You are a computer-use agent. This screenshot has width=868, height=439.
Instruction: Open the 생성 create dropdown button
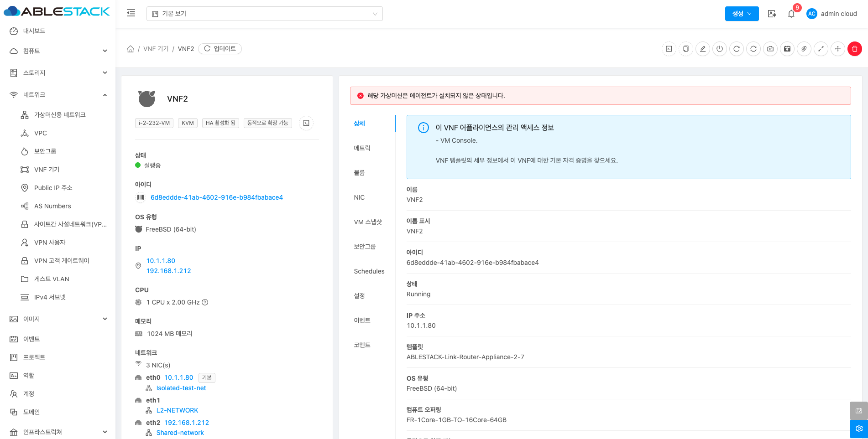[742, 14]
